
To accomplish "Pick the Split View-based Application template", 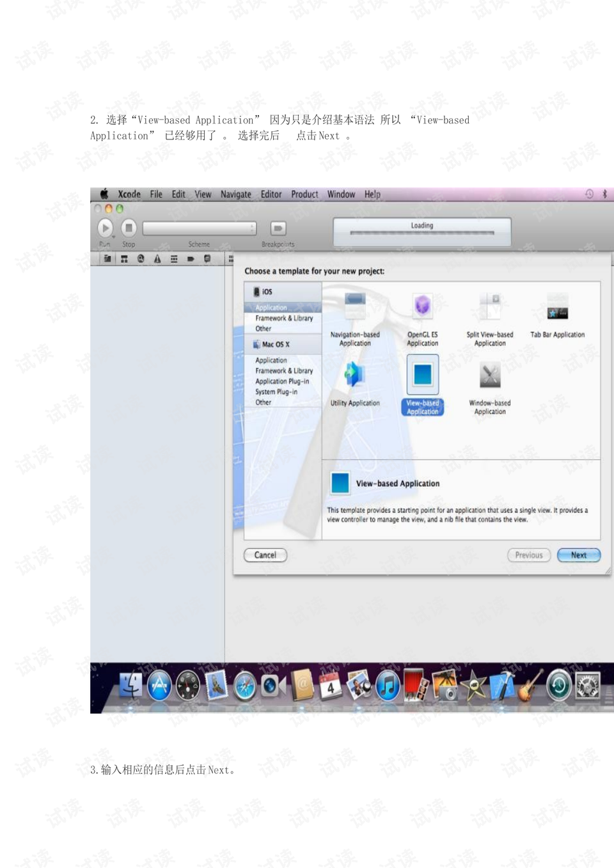I will pos(490,306).
